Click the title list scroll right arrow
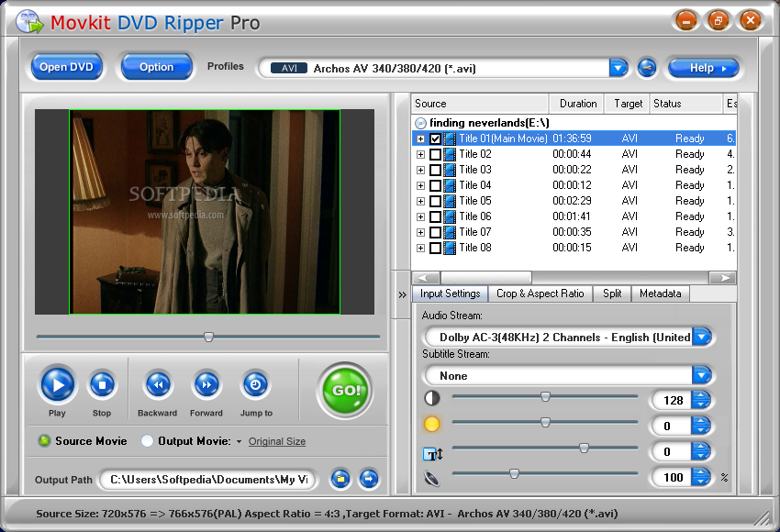Screen dimensions: 780x532 tap(723, 277)
